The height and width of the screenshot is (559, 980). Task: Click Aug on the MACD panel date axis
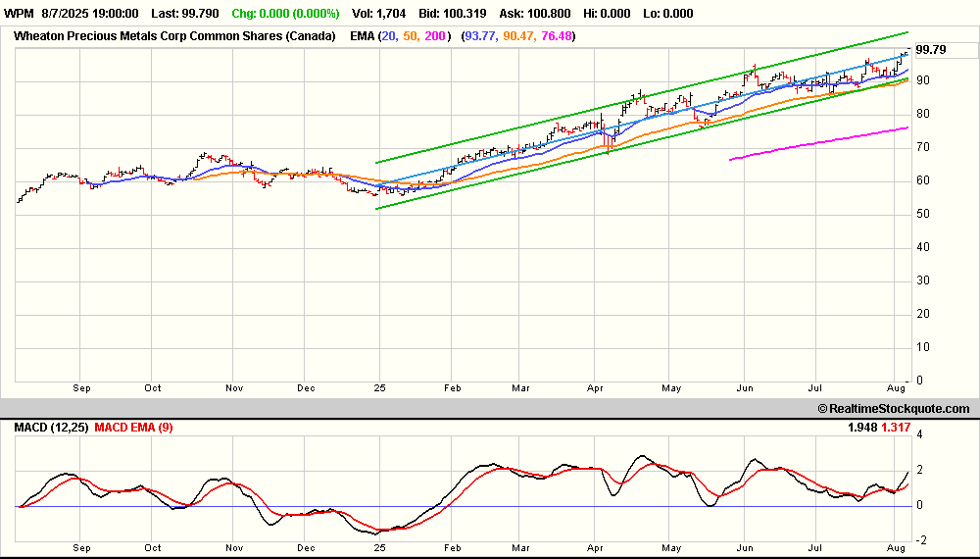[x=897, y=548]
